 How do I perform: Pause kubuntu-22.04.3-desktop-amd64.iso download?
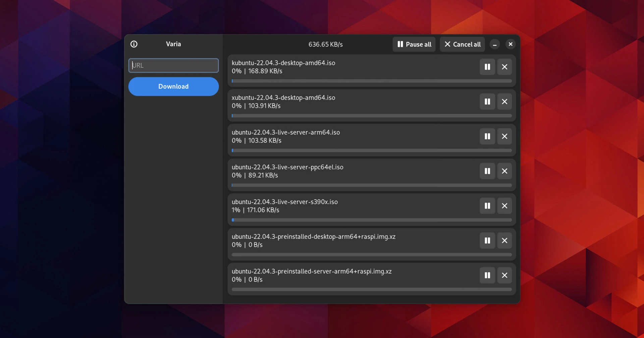[487, 67]
